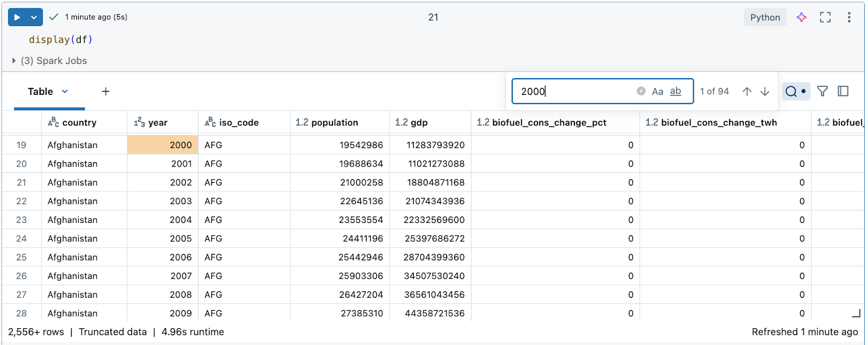Jump to next search match arrow
The image size is (868, 345).
tap(765, 92)
